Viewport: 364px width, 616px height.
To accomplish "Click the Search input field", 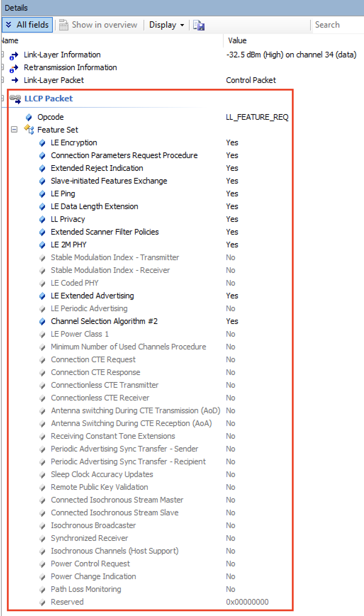I will tap(338, 25).
